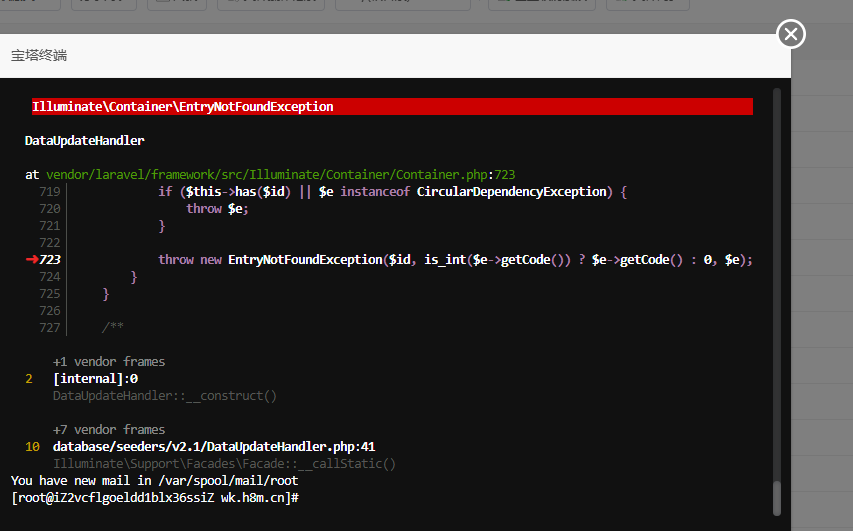
Task: Close the 宝塔终端 terminal dialog
Action: click(x=791, y=35)
